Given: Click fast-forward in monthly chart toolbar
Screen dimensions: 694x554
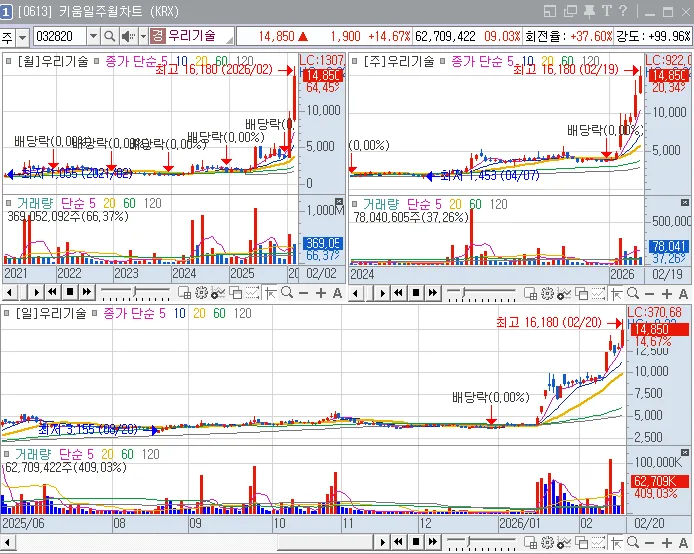Looking at the screenshot, I should pos(87,292).
